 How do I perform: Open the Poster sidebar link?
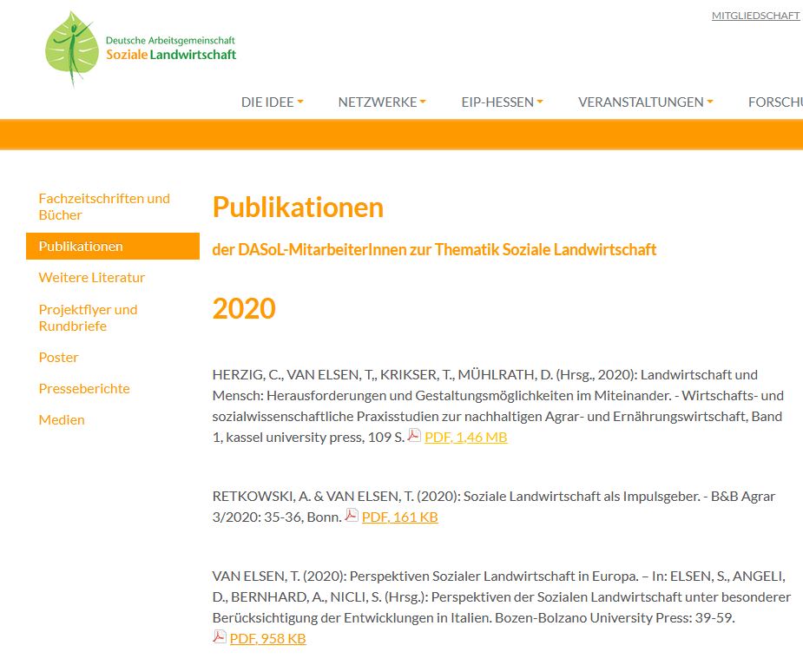[x=58, y=358]
